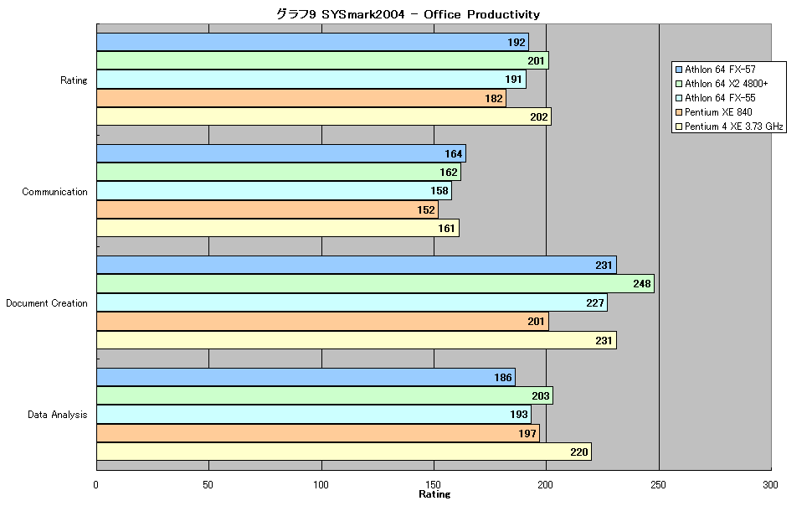Select the Rating bar valued 201
812x506 pixels.
pos(322,60)
